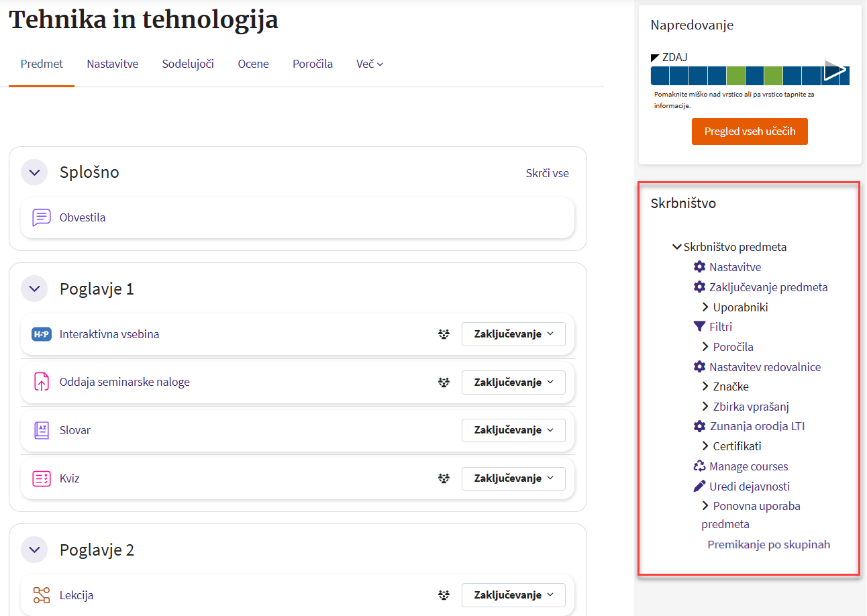Collapse the Splošno section

[x=34, y=172]
